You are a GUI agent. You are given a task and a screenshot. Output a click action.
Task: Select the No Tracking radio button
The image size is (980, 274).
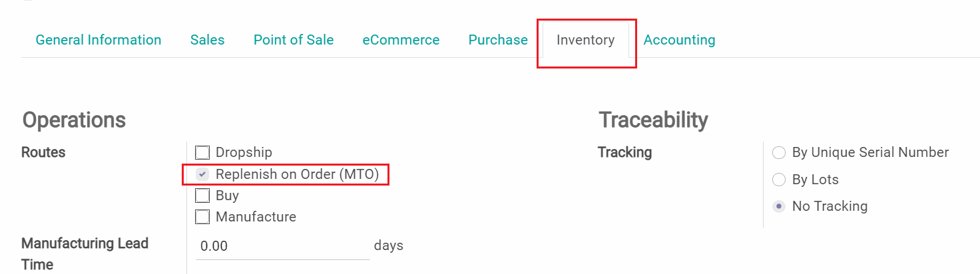coord(778,206)
